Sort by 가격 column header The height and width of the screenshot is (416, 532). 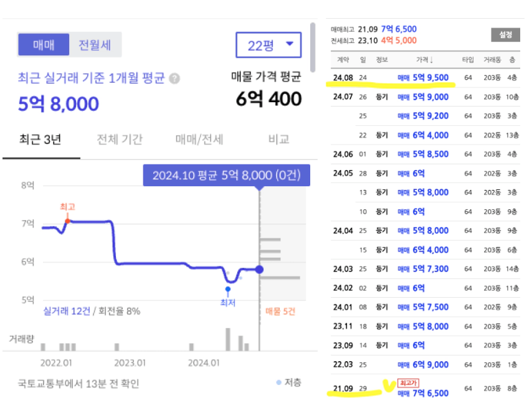424,60
